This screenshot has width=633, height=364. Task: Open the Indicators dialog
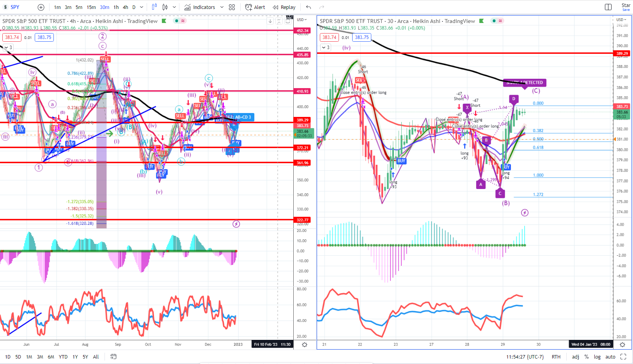200,7
